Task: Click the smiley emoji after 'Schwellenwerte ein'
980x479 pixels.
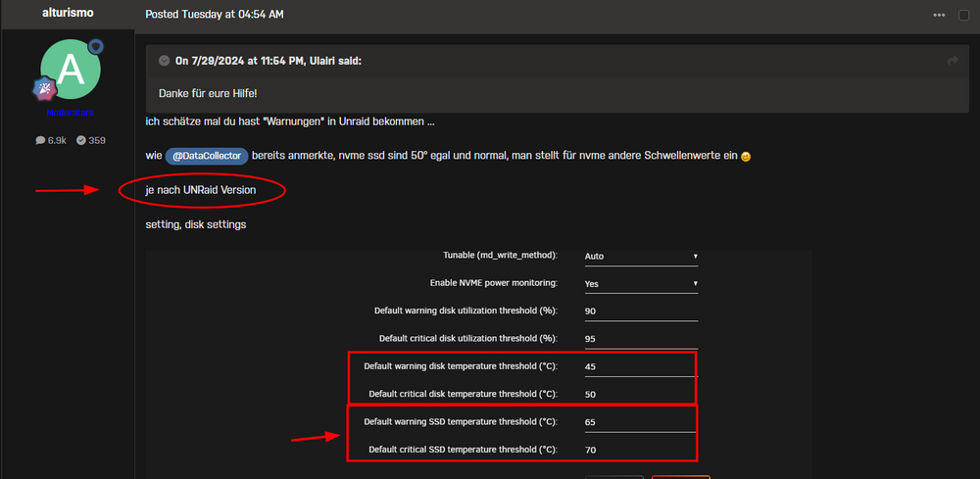Action: tap(745, 158)
